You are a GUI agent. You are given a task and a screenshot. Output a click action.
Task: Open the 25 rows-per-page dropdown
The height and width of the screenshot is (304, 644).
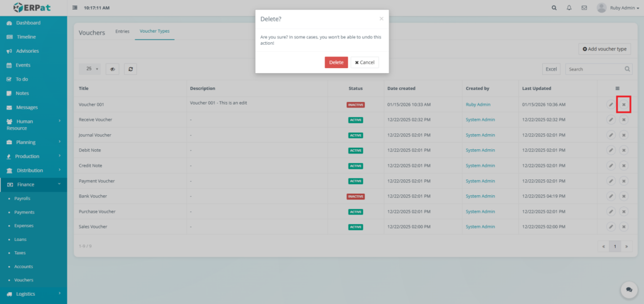click(92, 69)
